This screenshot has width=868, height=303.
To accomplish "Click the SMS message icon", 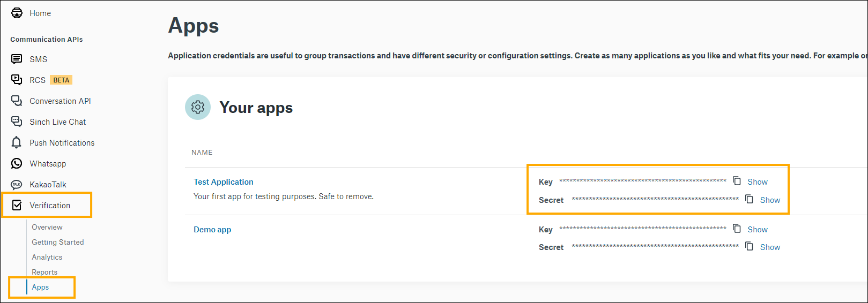I will [x=17, y=59].
